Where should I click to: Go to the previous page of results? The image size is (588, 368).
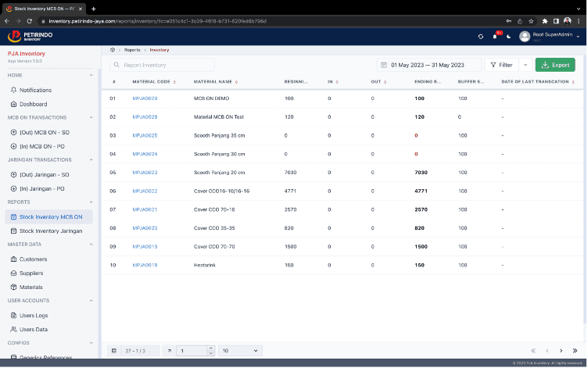click(x=547, y=351)
